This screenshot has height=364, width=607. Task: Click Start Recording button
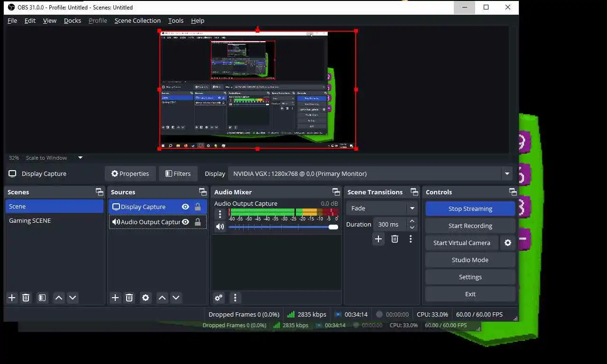pos(470,226)
